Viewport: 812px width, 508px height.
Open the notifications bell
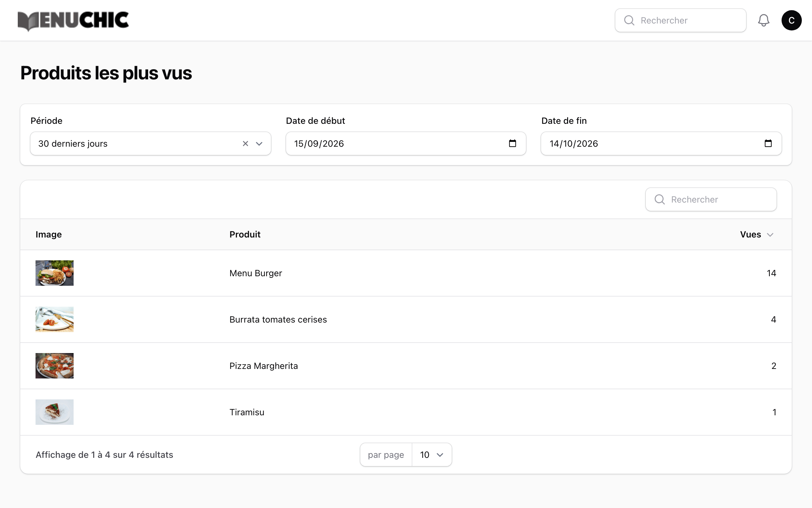click(763, 21)
